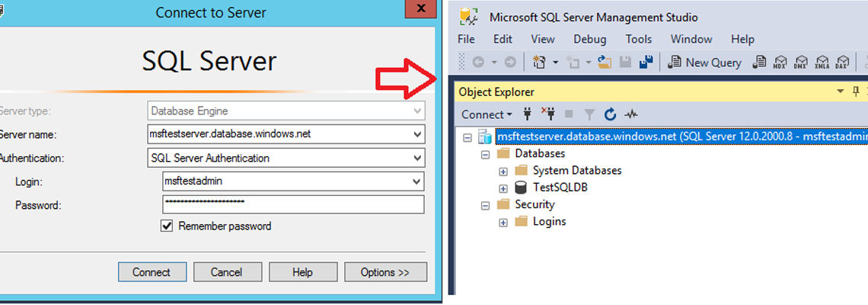Close the Connect to Server dialog
Viewport: 868px width, 305px height.
click(422, 8)
